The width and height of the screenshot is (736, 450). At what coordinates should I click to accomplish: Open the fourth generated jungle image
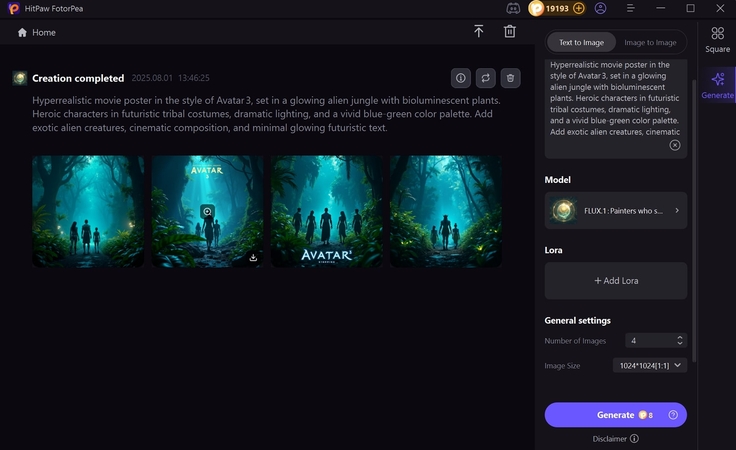[x=446, y=212]
